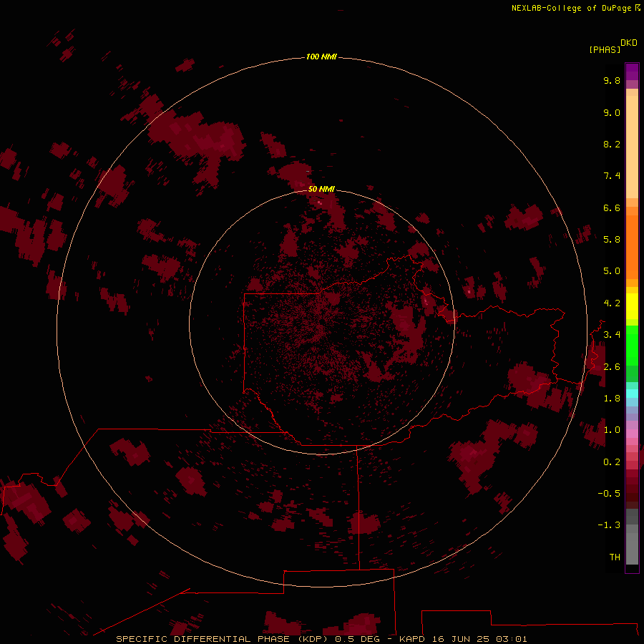Click the 100 NMI range ring label
Screen dimensions: 644x644
click(x=321, y=57)
